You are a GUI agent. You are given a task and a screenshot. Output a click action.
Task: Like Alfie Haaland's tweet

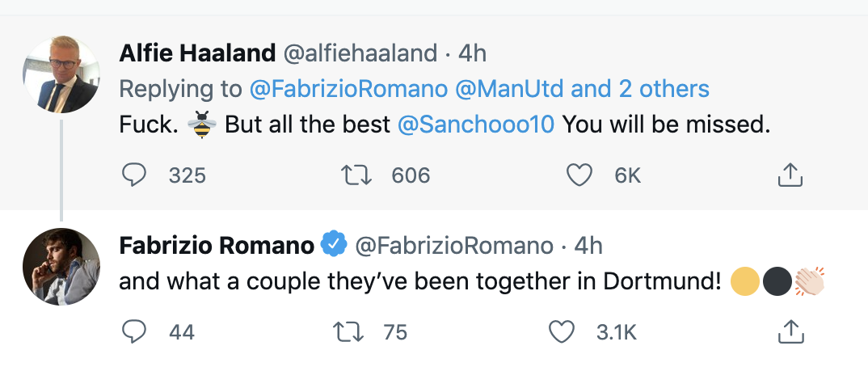pyautogui.click(x=579, y=175)
